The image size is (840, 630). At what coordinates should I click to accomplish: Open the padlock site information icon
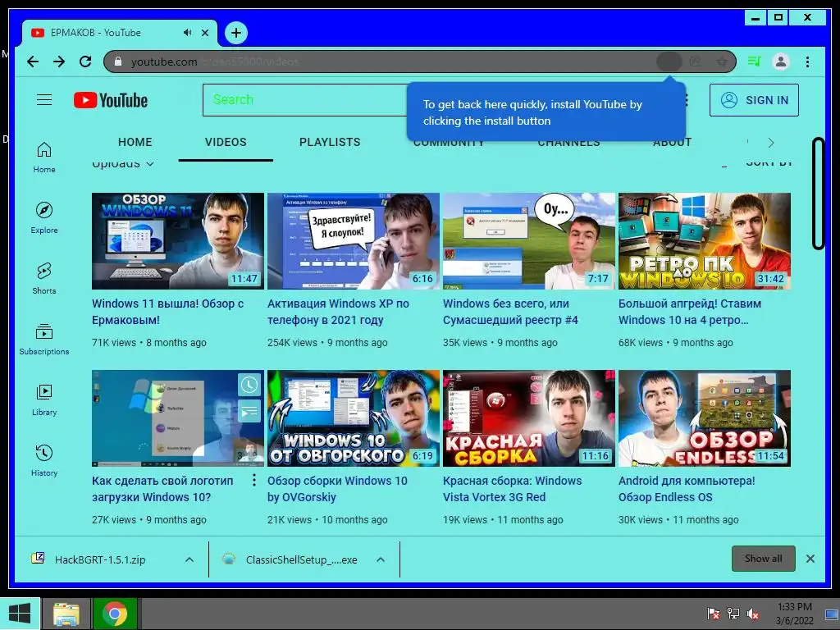point(118,62)
